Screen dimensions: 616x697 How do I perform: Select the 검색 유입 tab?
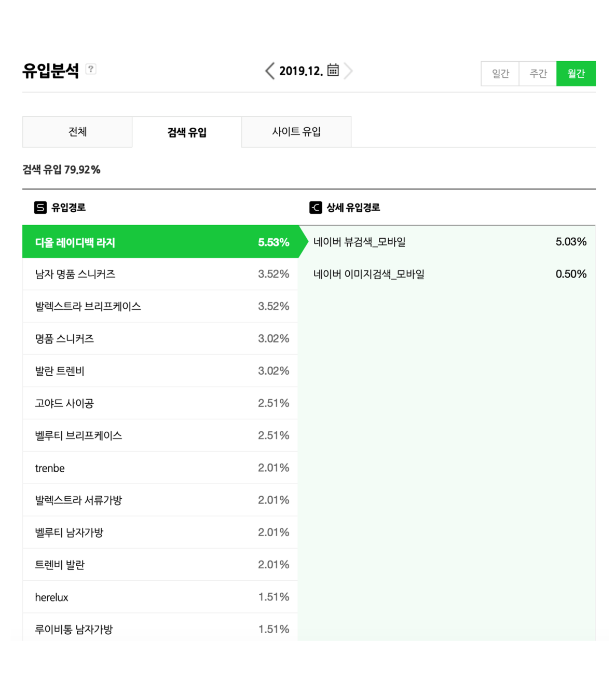pos(187,132)
